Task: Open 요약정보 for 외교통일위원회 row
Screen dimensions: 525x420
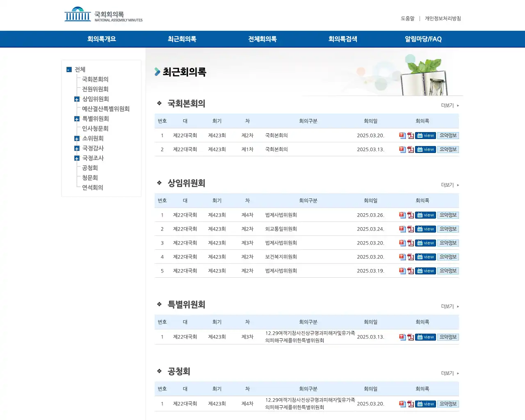Action: tap(448, 229)
